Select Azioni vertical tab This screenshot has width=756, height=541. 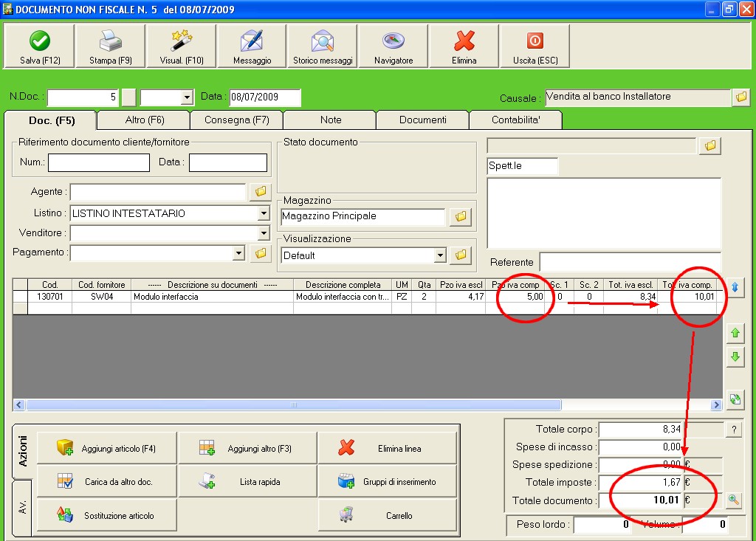point(23,451)
